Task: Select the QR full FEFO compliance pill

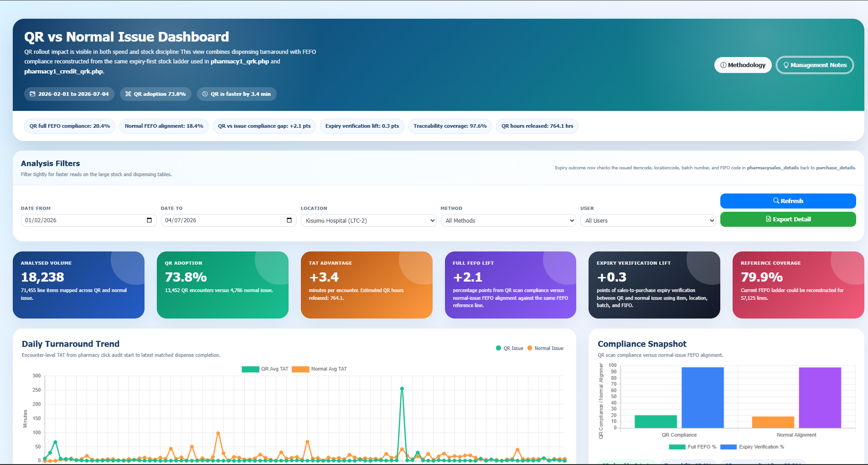Action: (70, 126)
